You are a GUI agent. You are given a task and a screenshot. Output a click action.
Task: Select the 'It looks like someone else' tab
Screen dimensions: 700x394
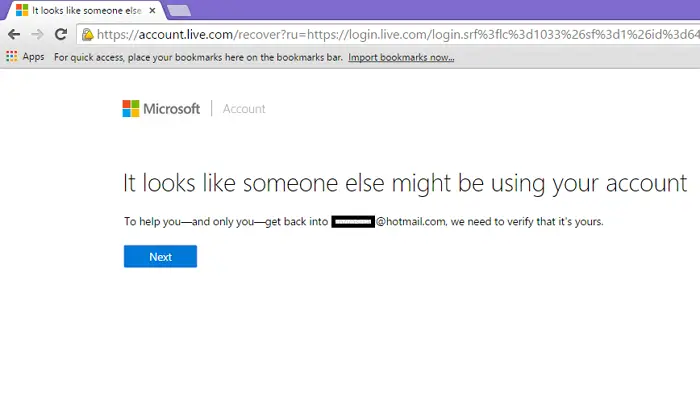pyautogui.click(x=85, y=10)
